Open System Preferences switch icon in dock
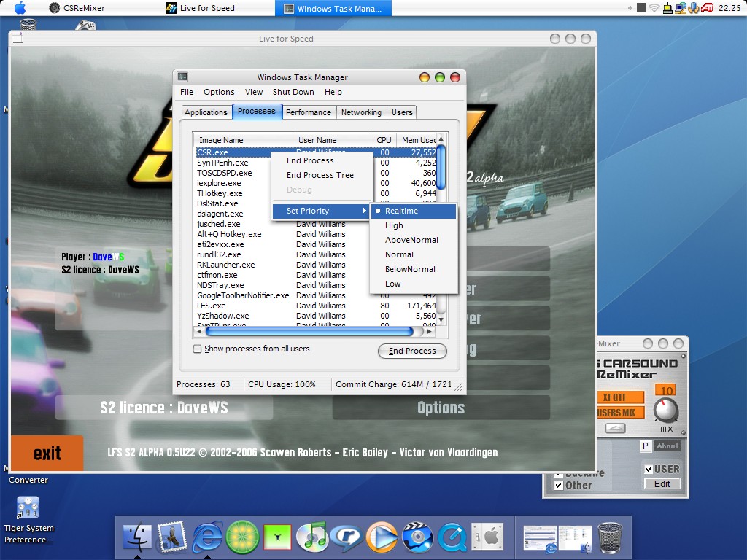Viewport: 747px width, 560px height. [487, 537]
